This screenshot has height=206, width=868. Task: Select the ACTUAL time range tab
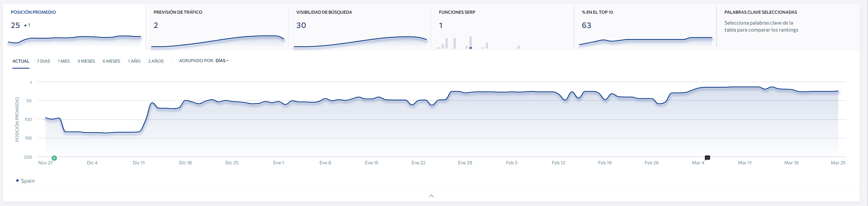[x=21, y=61]
